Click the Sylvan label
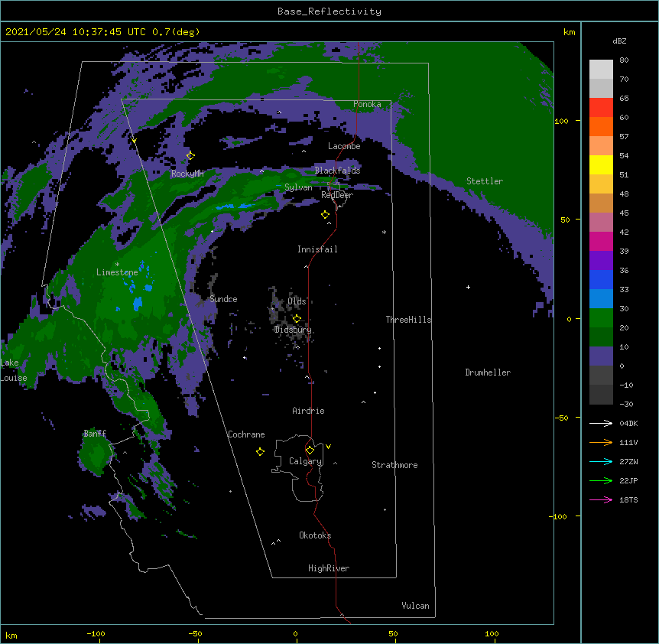This screenshot has width=659, height=644. coord(298,187)
